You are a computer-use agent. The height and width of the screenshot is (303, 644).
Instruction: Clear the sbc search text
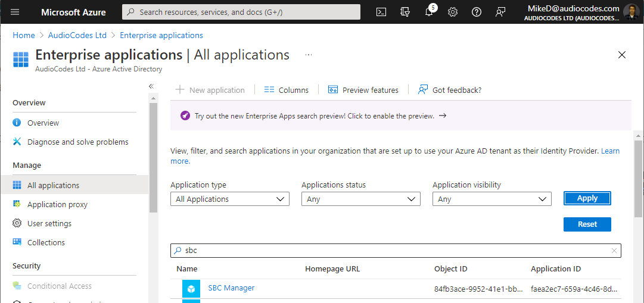[614, 251]
